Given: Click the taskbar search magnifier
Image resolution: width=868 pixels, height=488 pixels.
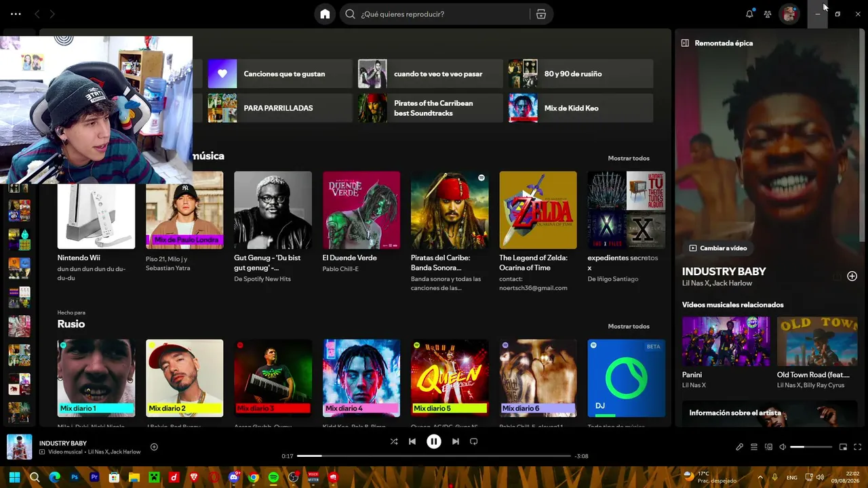Looking at the screenshot, I should tap(35, 477).
